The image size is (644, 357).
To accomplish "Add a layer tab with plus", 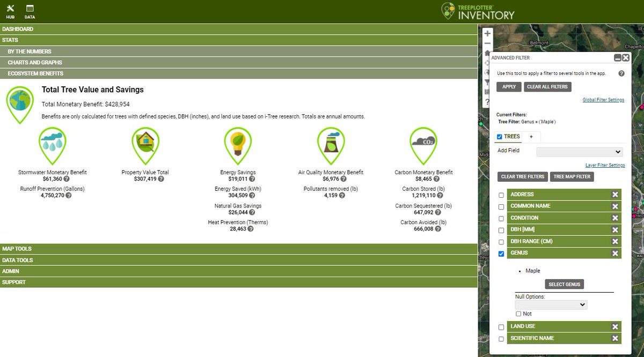I will point(531,137).
